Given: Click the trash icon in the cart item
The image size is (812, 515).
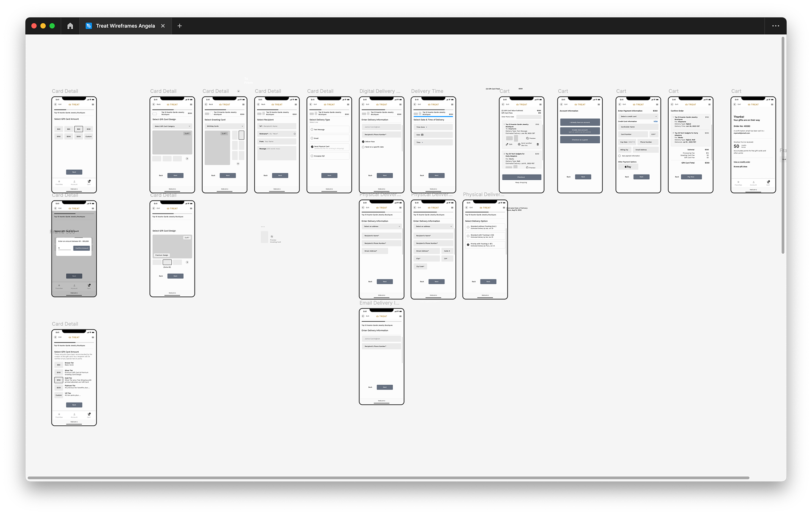Looking at the screenshot, I should (x=538, y=144).
